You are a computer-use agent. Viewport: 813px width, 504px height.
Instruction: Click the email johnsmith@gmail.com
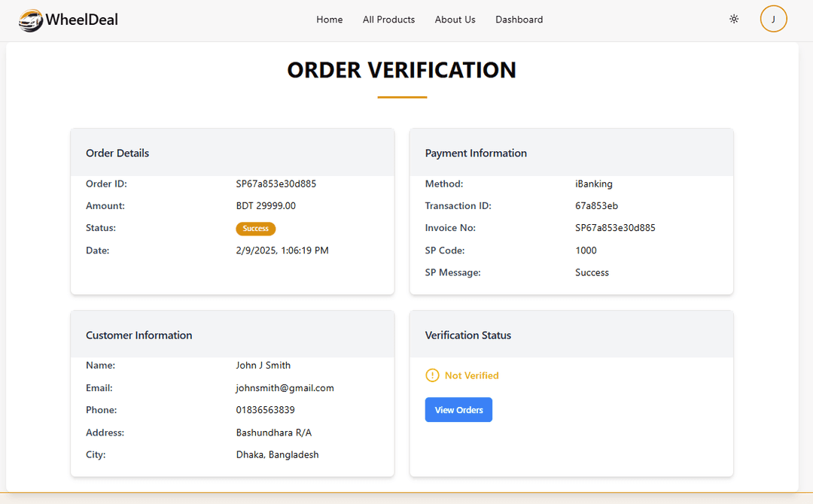285,388
